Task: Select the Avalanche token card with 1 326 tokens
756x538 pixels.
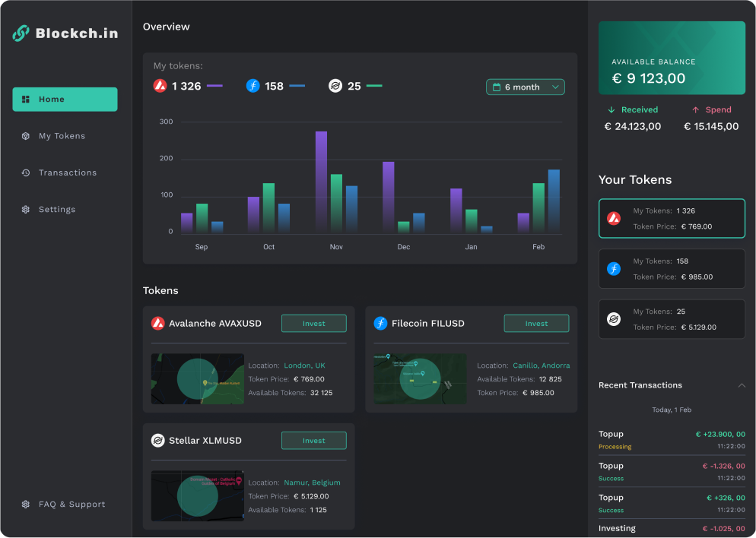Action: (x=672, y=218)
